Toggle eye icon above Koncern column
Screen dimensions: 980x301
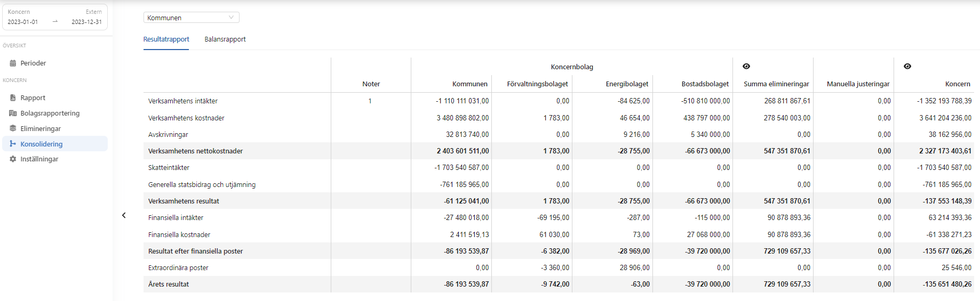907,67
